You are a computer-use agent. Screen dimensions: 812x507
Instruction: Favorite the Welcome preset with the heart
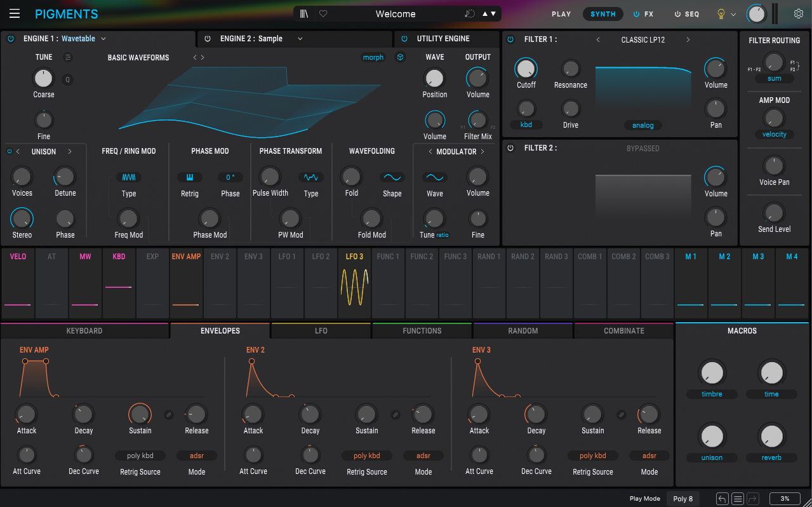coord(323,14)
